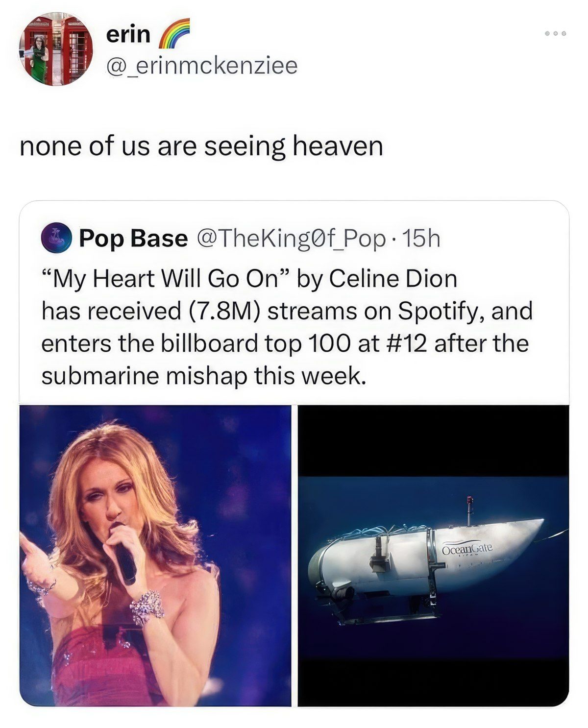588x728 pixels.
Task: Click the rainbow emoji beside erin
Action: [171, 33]
